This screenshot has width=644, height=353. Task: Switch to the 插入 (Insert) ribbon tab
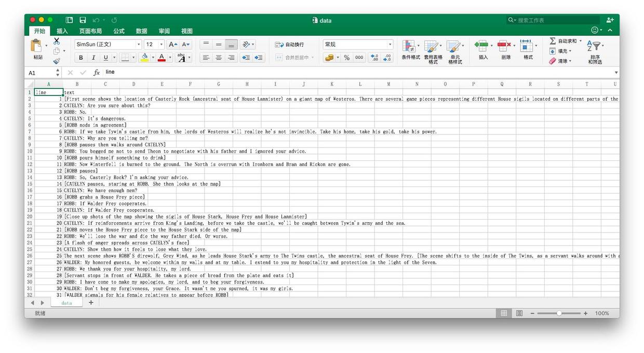(x=62, y=31)
